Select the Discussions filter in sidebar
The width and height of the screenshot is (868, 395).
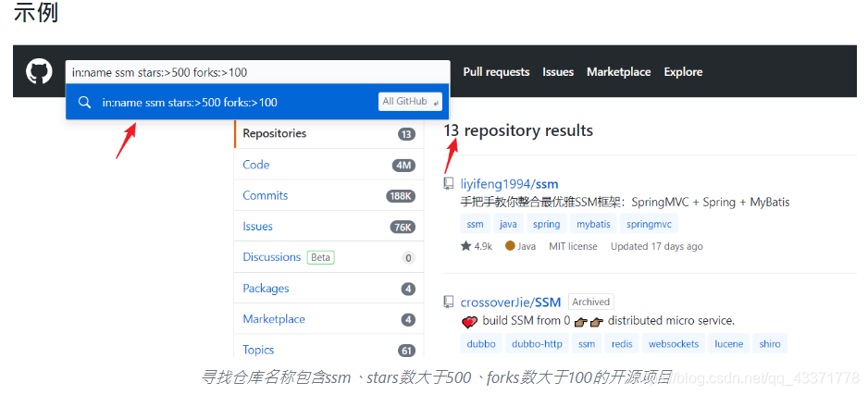tap(329, 257)
